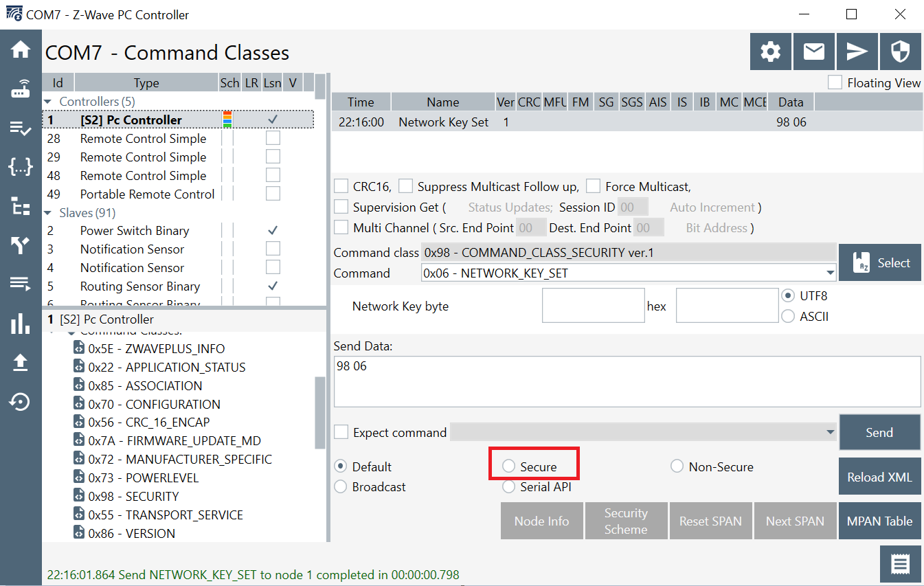
Task: Click the envelope mail icon button
Action: [x=813, y=52]
